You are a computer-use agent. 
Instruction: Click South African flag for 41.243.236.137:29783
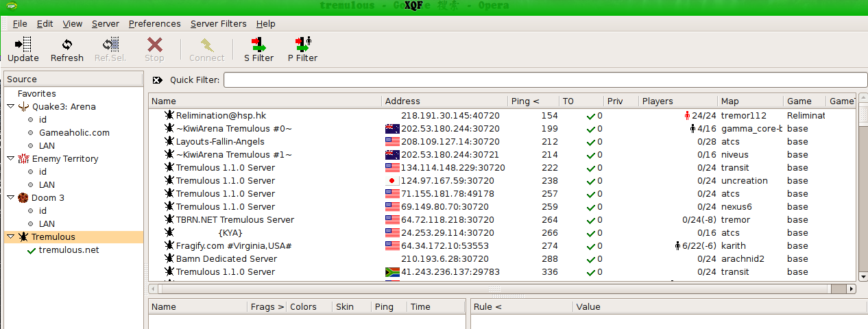(x=392, y=272)
